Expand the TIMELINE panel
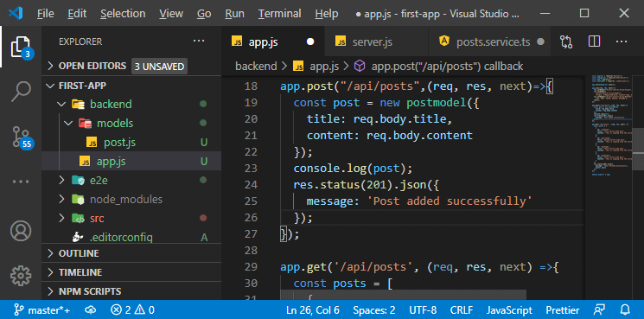This screenshot has width=644, height=319. (x=131, y=272)
